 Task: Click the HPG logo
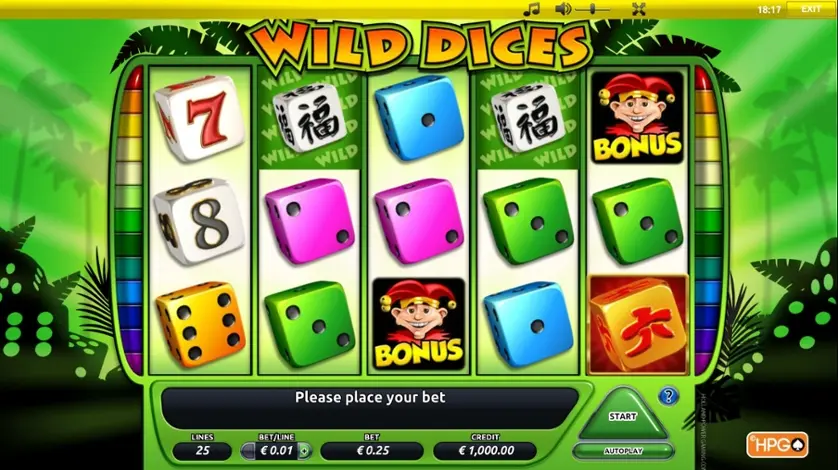(777, 445)
